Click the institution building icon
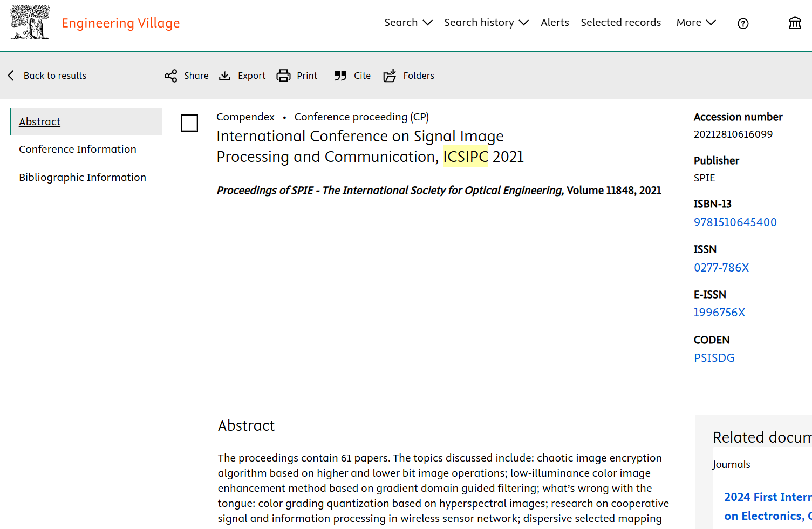 pyautogui.click(x=795, y=23)
